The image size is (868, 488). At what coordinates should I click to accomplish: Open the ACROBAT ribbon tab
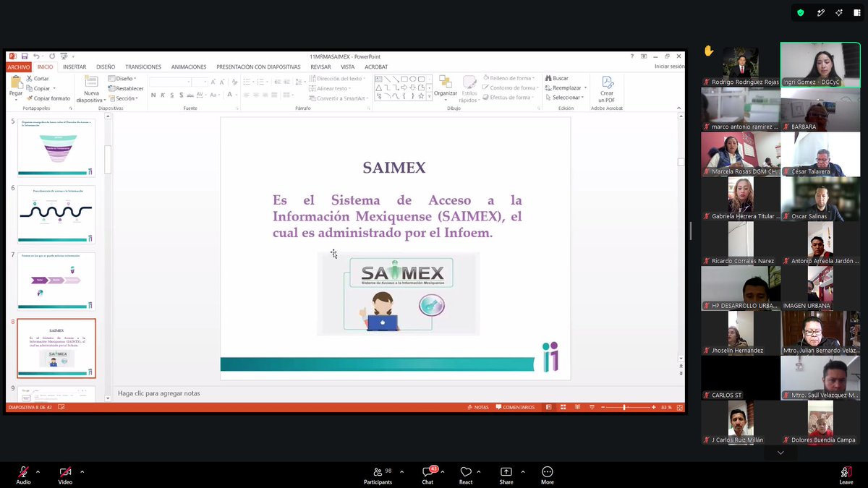tap(376, 67)
